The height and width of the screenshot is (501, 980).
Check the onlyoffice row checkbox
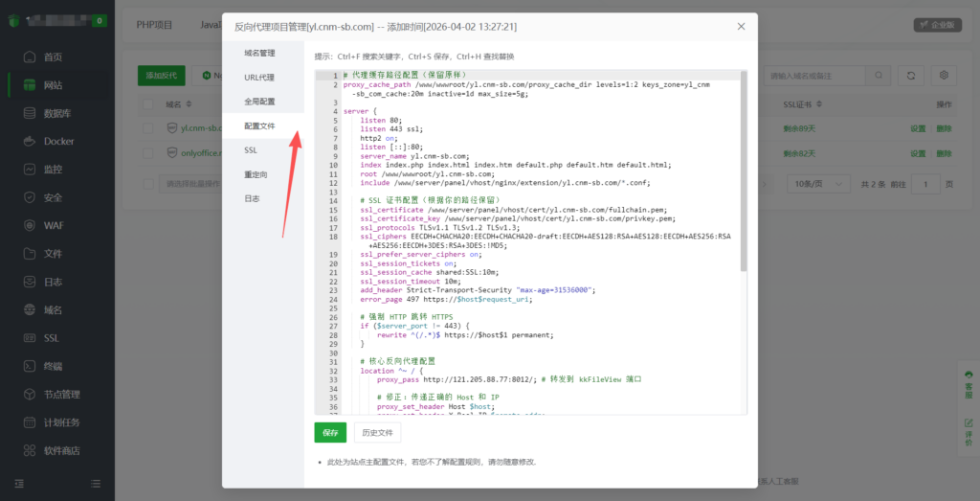(x=148, y=153)
